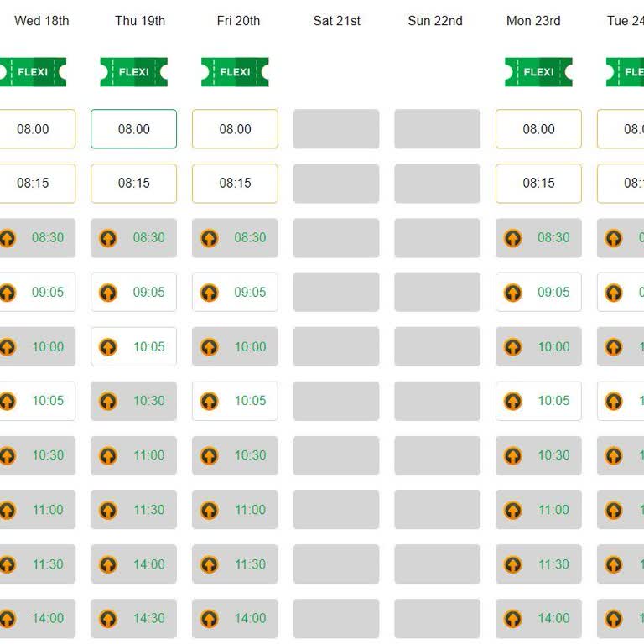Click the Sun 22nd column header
This screenshot has width=644, height=644.
click(x=435, y=21)
